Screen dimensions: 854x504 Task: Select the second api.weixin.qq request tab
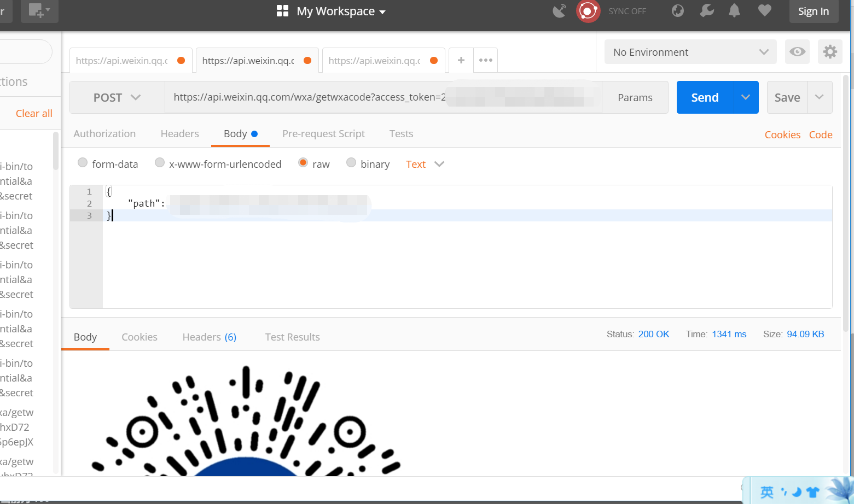(257, 60)
